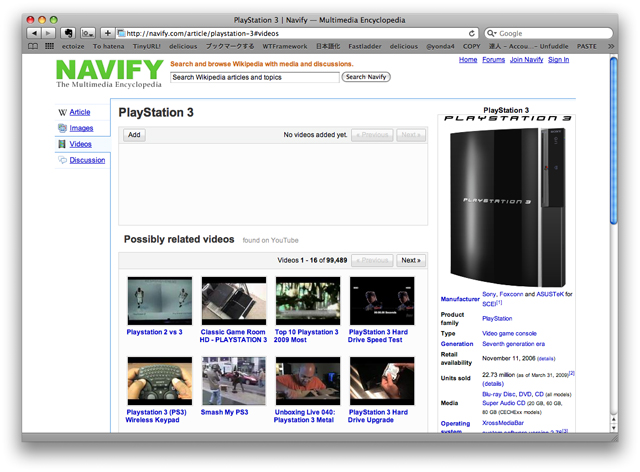
Task: Open the Images tab link
Action: (x=81, y=128)
